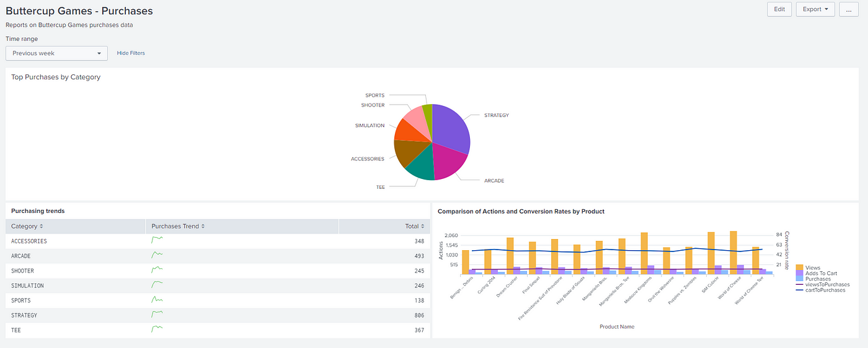Click the cartToPurchases line legend marker

(x=800, y=290)
